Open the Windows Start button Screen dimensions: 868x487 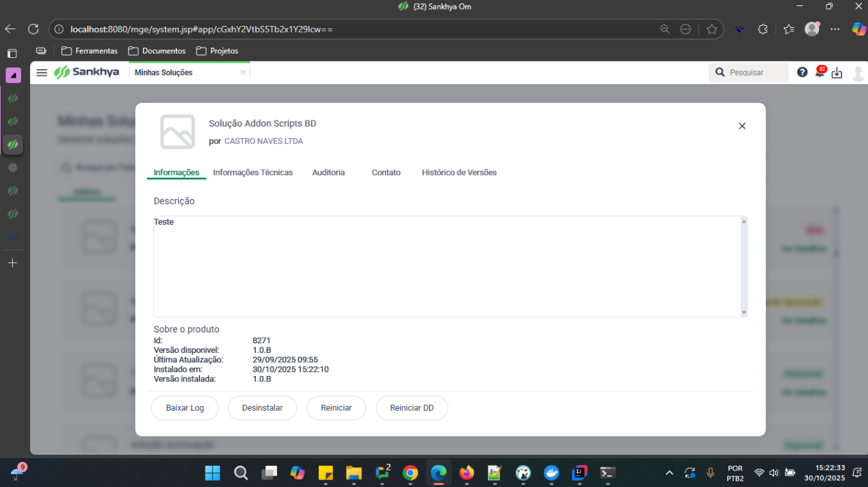(x=212, y=473)
